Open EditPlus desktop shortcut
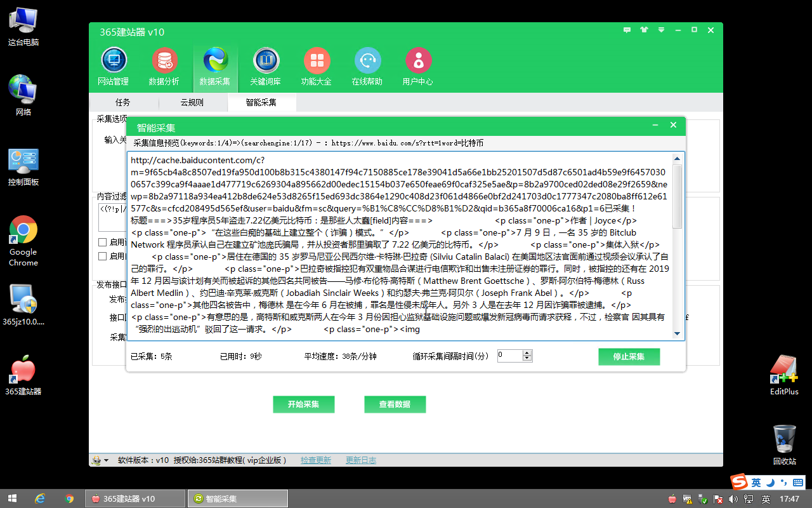Viewport: 812px width, 508px height. tap(784, 375)
